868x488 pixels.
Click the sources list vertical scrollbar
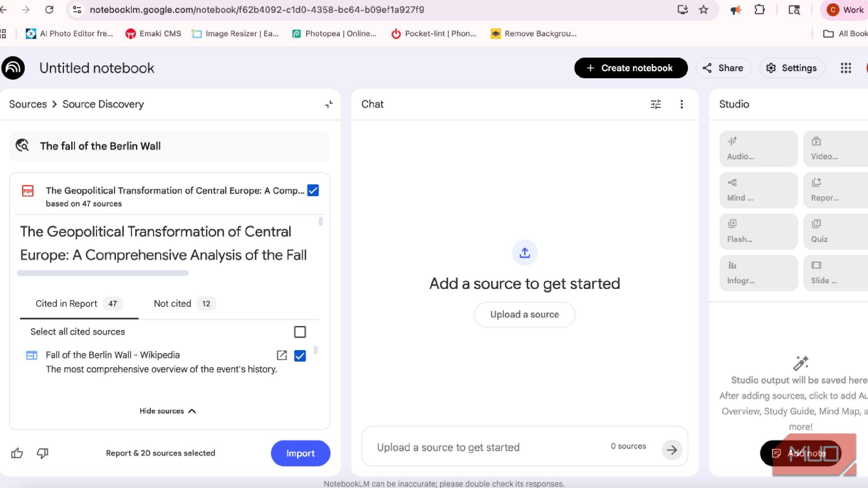coord(316,350)
